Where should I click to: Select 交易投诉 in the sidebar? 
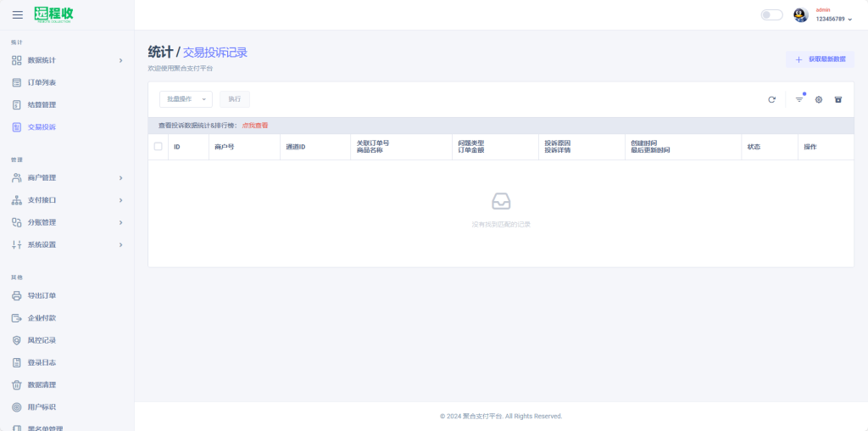pyautogui.click(x=42, y=127)
